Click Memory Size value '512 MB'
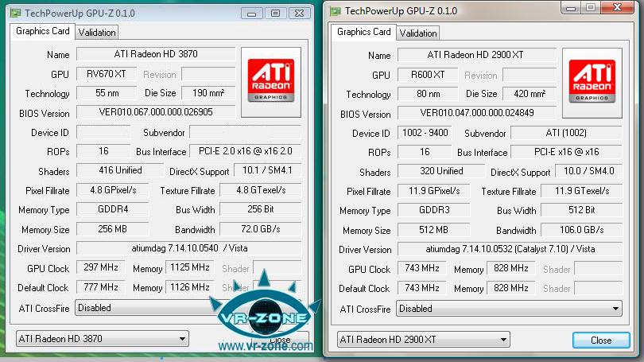The height and width of the screenshot is (362, 644). point(434,230)
